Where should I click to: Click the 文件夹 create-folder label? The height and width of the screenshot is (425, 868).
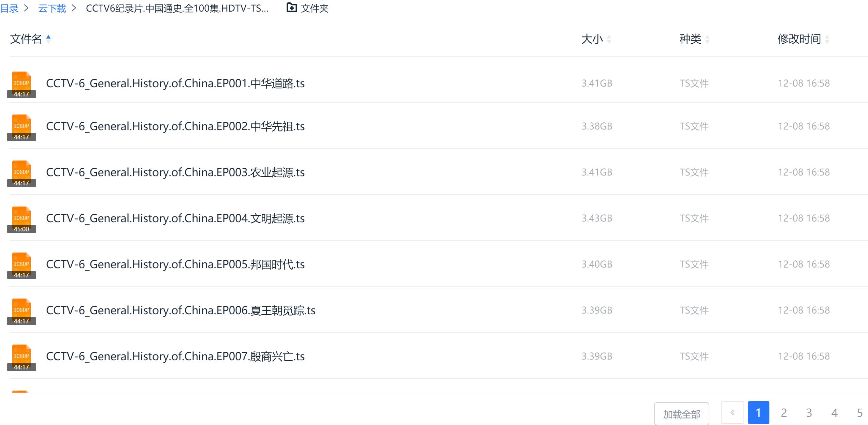[315, 8]
